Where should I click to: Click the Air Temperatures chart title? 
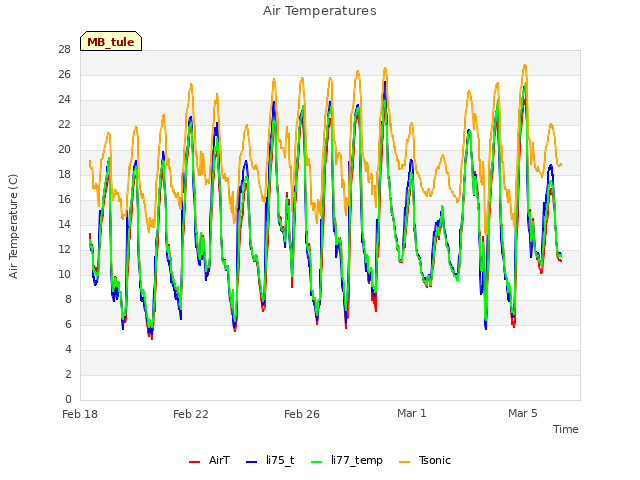tap(320, 11)
